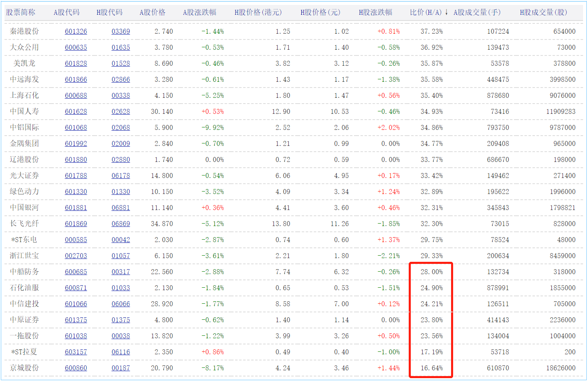Viewport: 588px width, 381px height.
Task: Open A-share code 601880 link
Action: click(x=76, y=159)
